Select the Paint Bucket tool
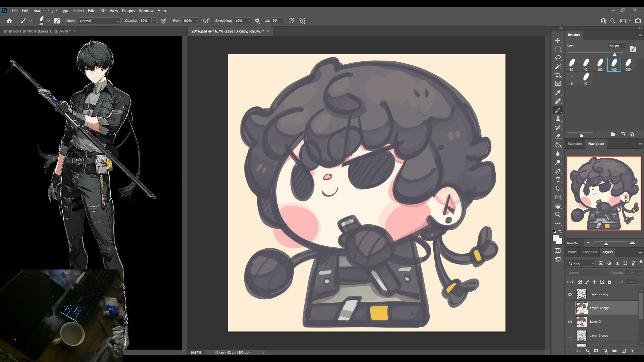The width and height of the screenshot is (644, 362). [558, 145]
